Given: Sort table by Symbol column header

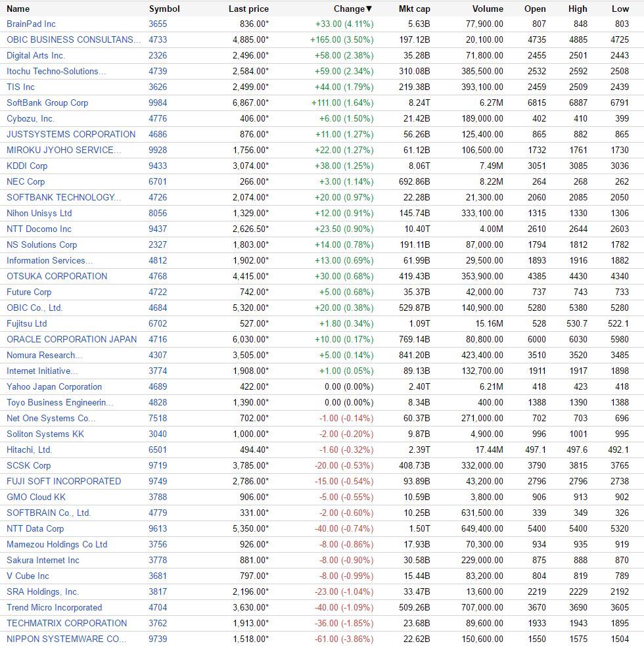Looking at the screenshot, I should 164,9.
